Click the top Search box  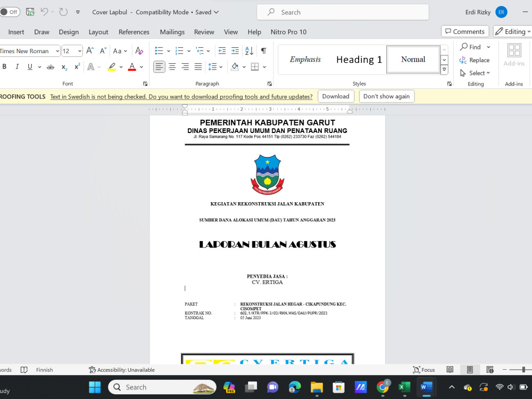click(x=343, y=12)
